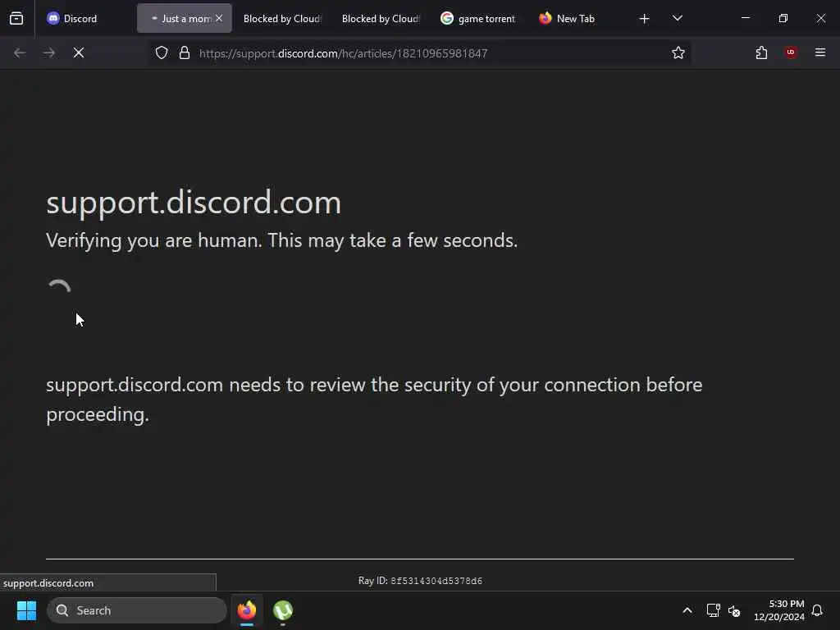Restore down the Firefox window
Screen dimensions: 840x630
point(783,18)
